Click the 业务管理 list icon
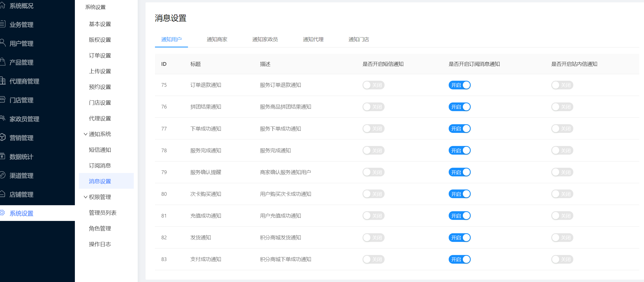Viewport: 644px width, 282px height. [2, 24]
